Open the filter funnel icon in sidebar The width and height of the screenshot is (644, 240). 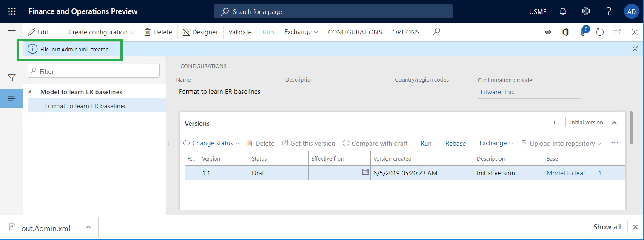(12, 78)
